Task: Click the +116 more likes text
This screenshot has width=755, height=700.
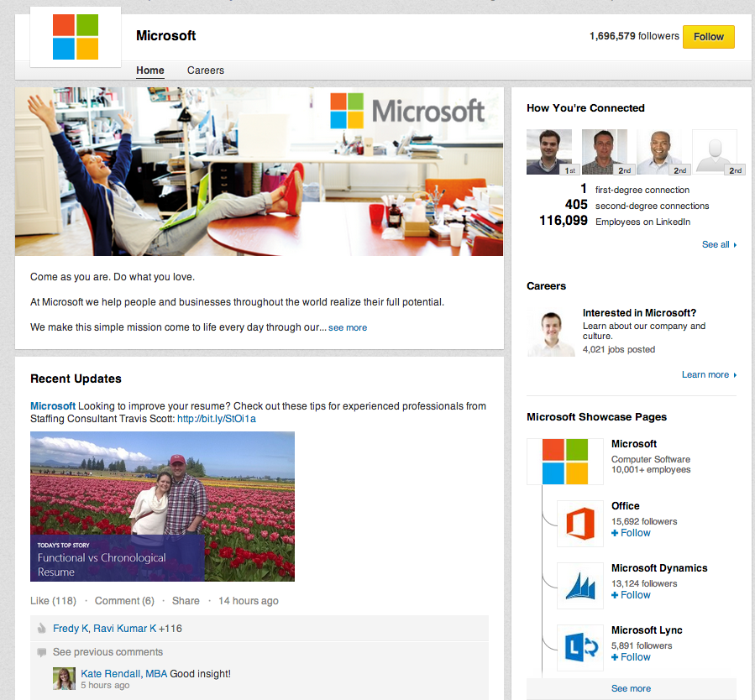Action: tap(170, 629)
